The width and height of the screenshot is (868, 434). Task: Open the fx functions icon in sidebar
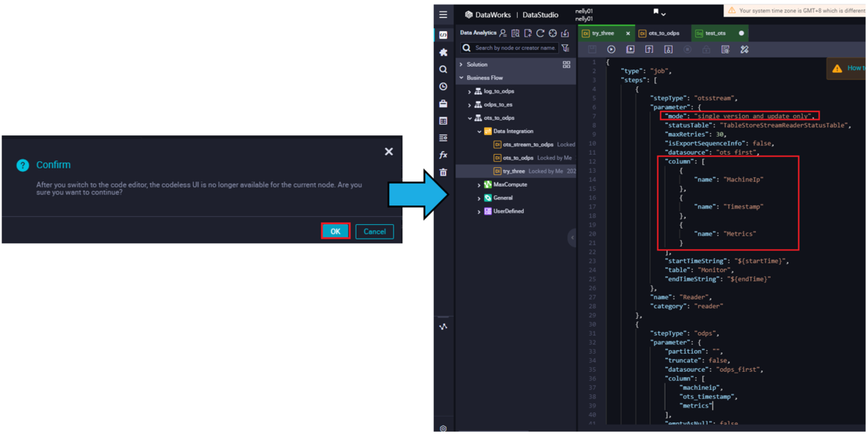(443, 155)
